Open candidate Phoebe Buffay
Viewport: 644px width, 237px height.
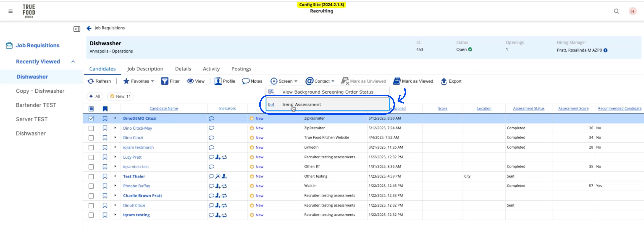[x=136, y=186]
